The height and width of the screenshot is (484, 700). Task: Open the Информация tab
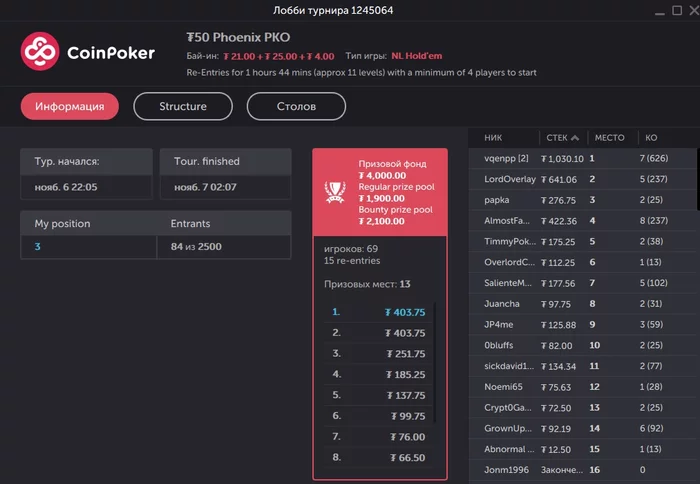pos(69,106)
